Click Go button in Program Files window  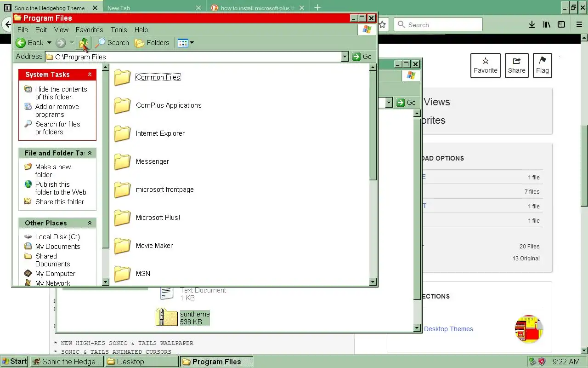(362, 57)
